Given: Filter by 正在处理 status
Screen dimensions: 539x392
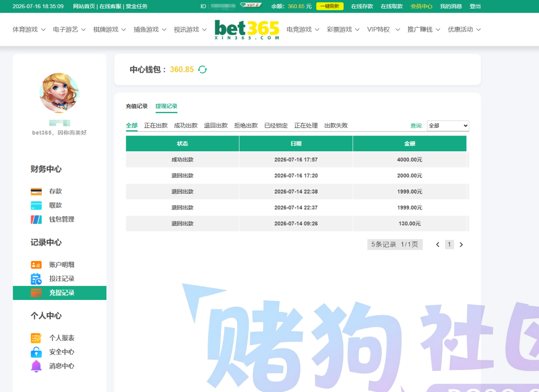Looking at the screenshot, I should coord(306,126).
